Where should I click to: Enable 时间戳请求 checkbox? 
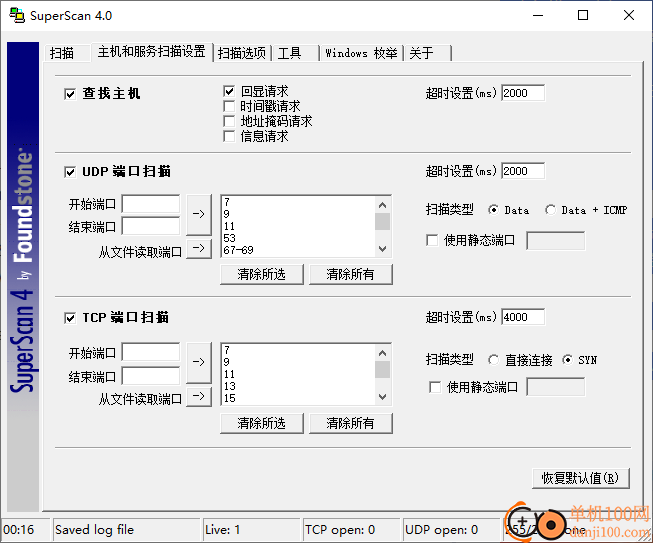tap(229, 106)
